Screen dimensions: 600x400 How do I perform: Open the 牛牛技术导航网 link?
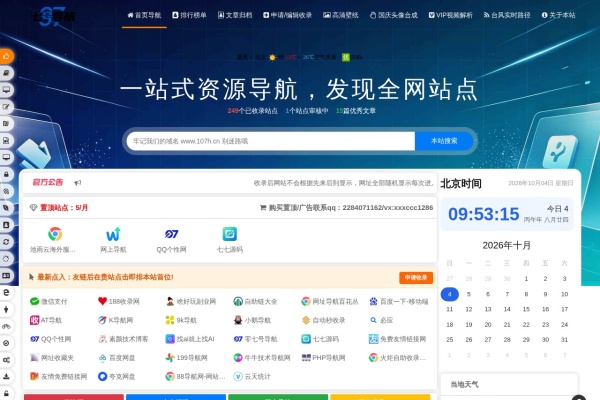pos(262,358)
